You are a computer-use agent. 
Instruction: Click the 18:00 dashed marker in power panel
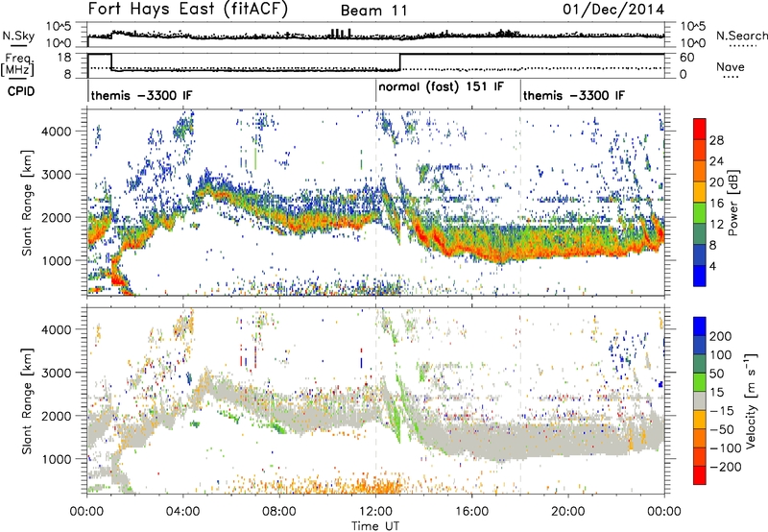point(520,203)
